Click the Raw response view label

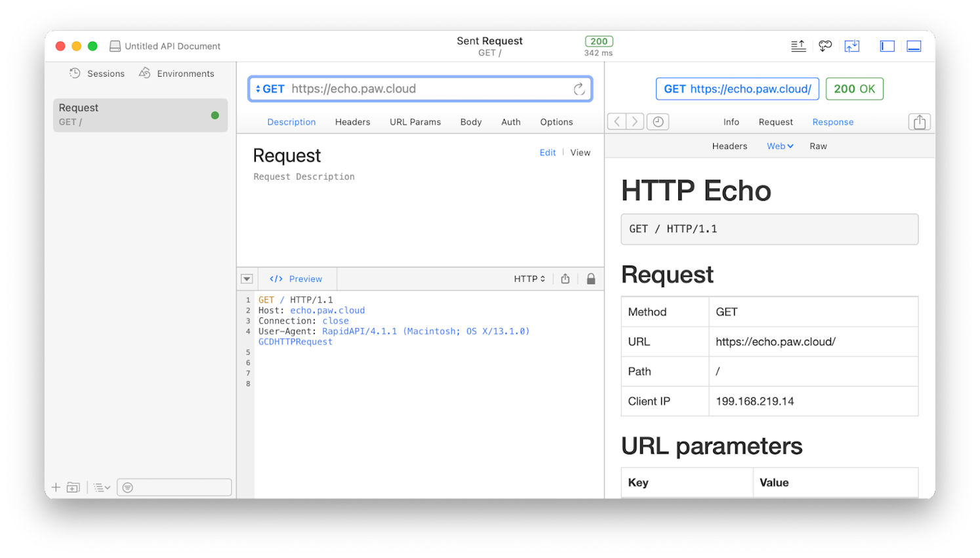pos(818,146)
